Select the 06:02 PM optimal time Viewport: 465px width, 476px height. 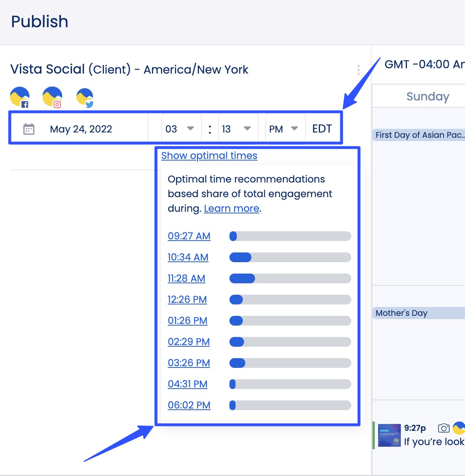pyautogui.click(x=189, y=405)
